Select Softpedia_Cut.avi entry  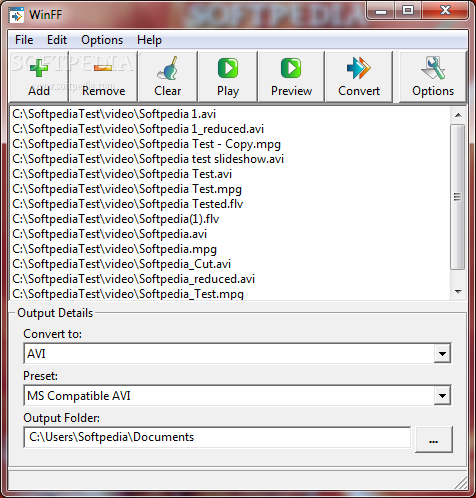pyautogui.click(x=121, y=264)
